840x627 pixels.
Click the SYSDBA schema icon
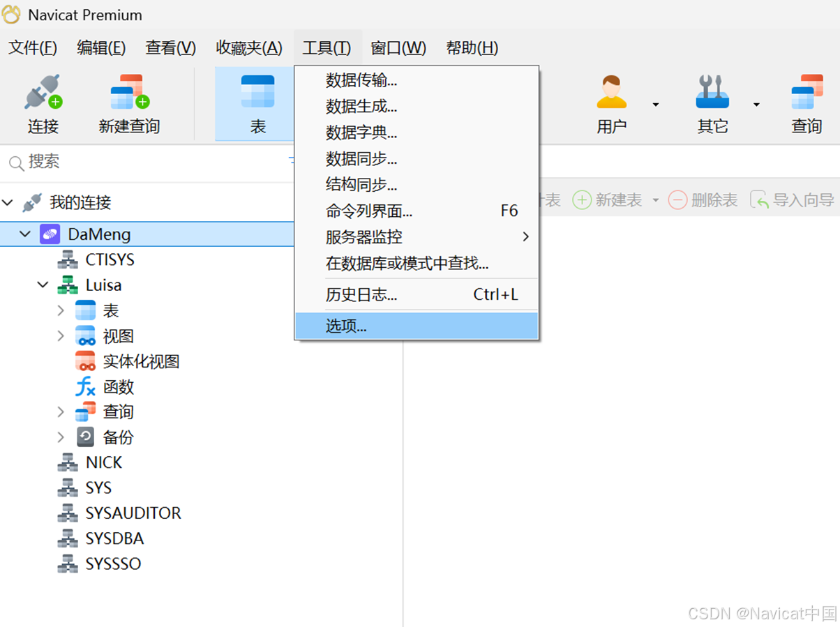tap(67, 538)
